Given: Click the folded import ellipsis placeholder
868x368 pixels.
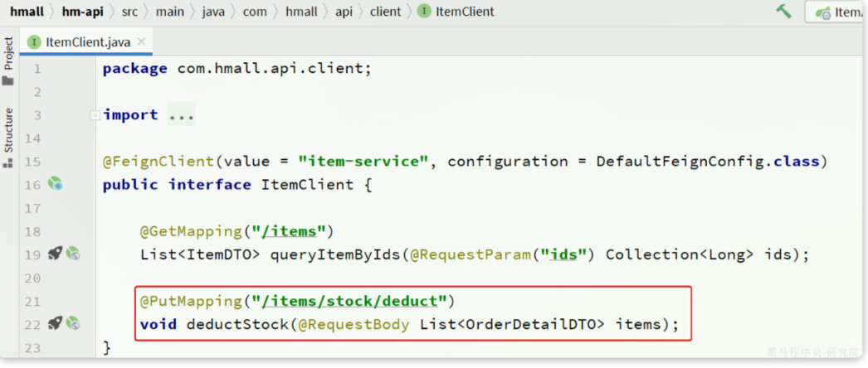Looking at the screenshot, I should tap(182, 115).
